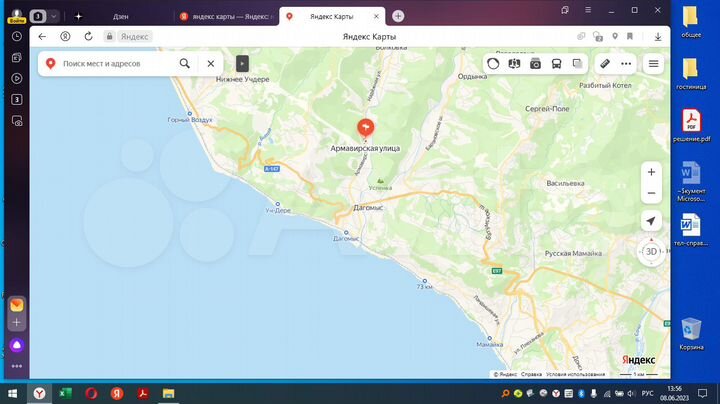
Task: Open a new browser tab
Action: pos(398,16)
